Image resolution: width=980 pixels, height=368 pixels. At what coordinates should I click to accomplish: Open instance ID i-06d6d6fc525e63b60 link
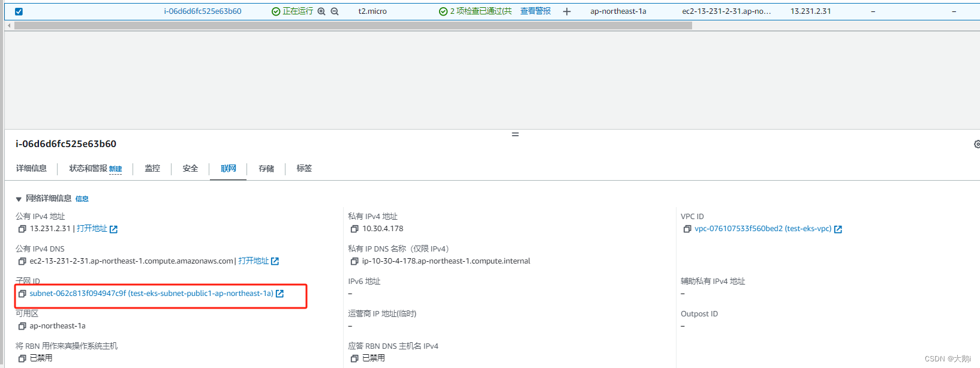pos(203,11)
